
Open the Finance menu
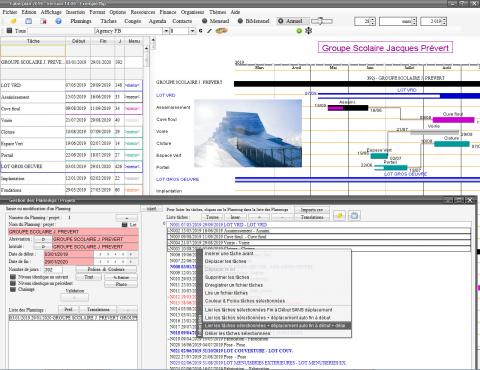tap(168, 12)
